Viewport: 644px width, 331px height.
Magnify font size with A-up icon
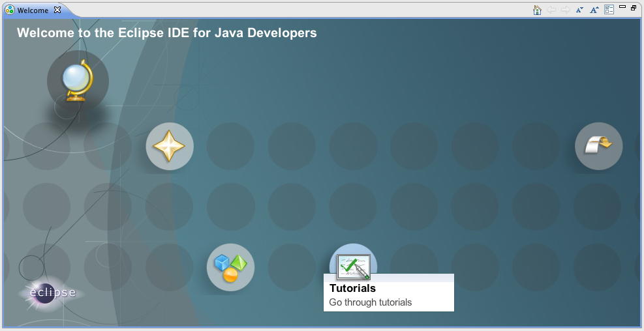tap(594, 10)
